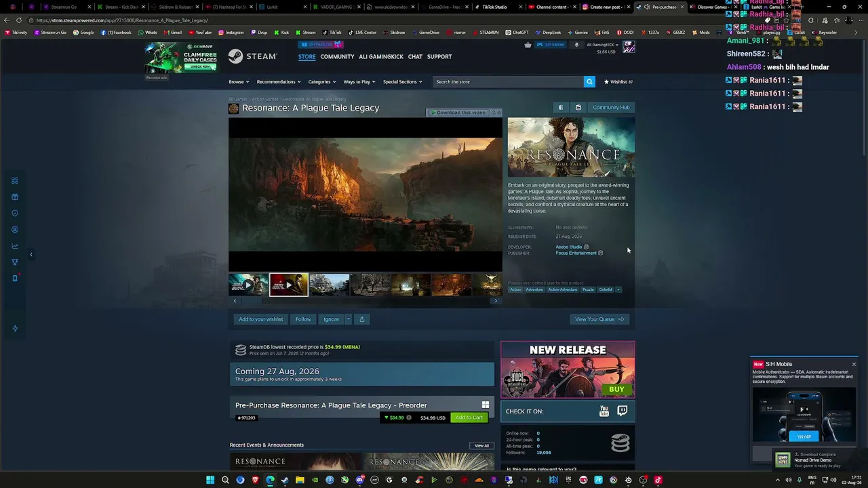This screenshot has width=868, height=488.
Task: Click Add to your wishlist
Action: pos(261,319)
